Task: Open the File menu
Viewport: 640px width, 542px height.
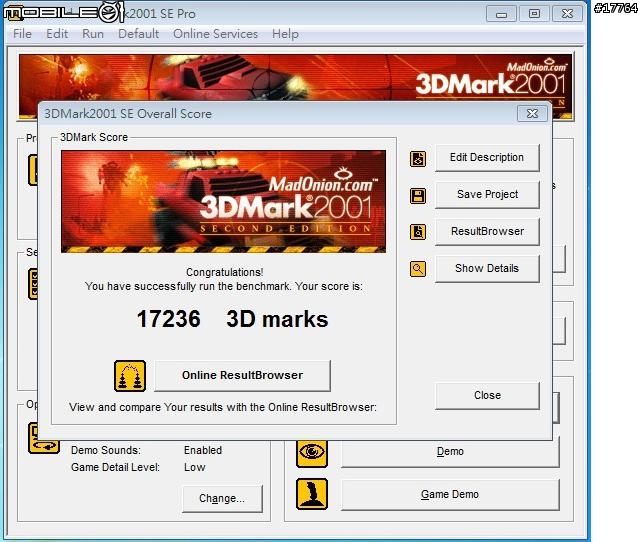Action: (22, 34)
